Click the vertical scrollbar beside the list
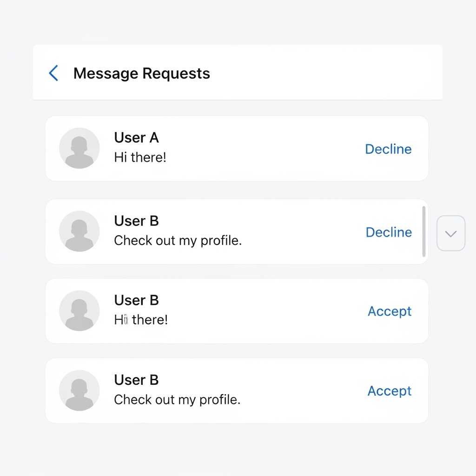Screen dimensions: 476x476 [x=423, y=231]
